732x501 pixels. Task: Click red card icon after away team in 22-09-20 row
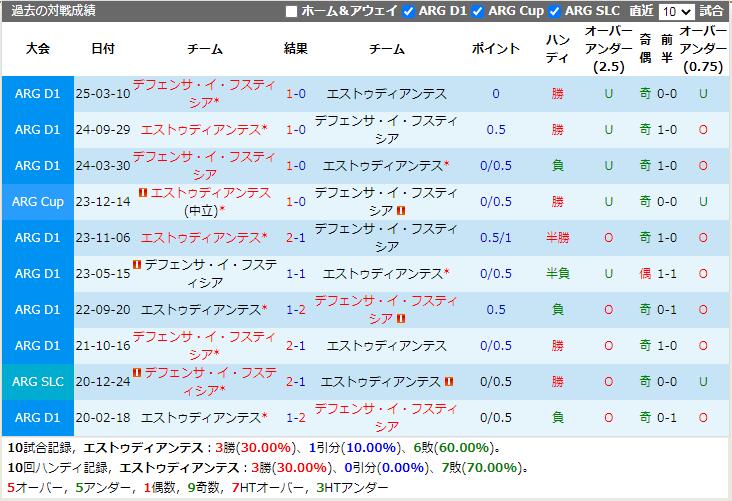tap(401, 318)
